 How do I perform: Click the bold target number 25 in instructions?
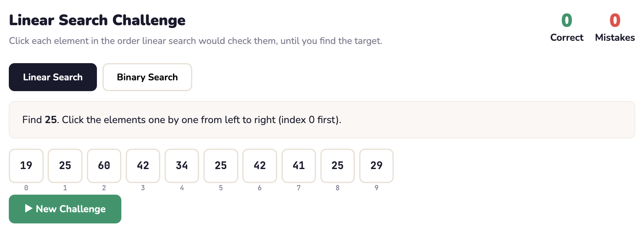pos(51,120)
